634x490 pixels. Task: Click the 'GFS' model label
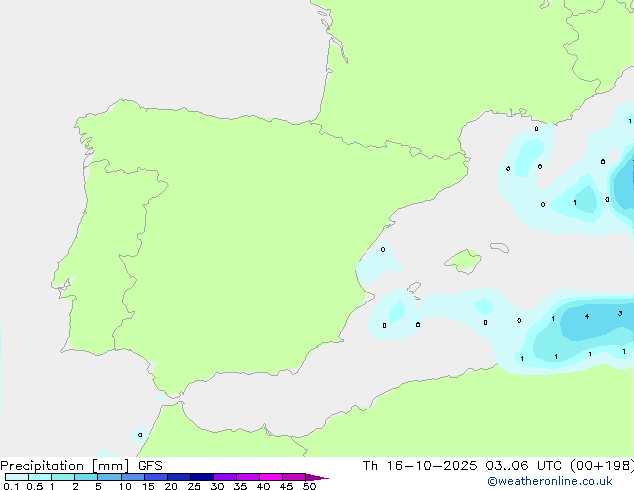coord(150,466)
